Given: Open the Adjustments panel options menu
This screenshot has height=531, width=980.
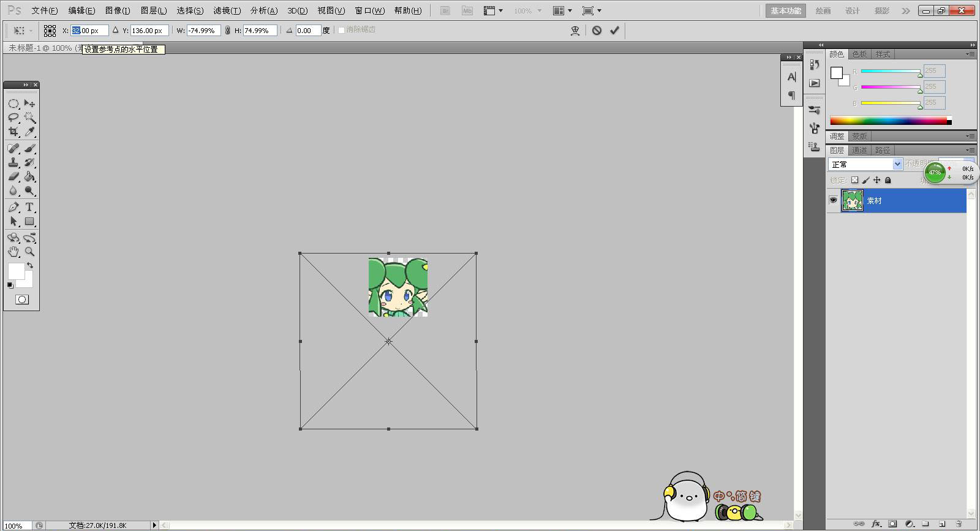Looking at the screenshot, I should 970,136.
